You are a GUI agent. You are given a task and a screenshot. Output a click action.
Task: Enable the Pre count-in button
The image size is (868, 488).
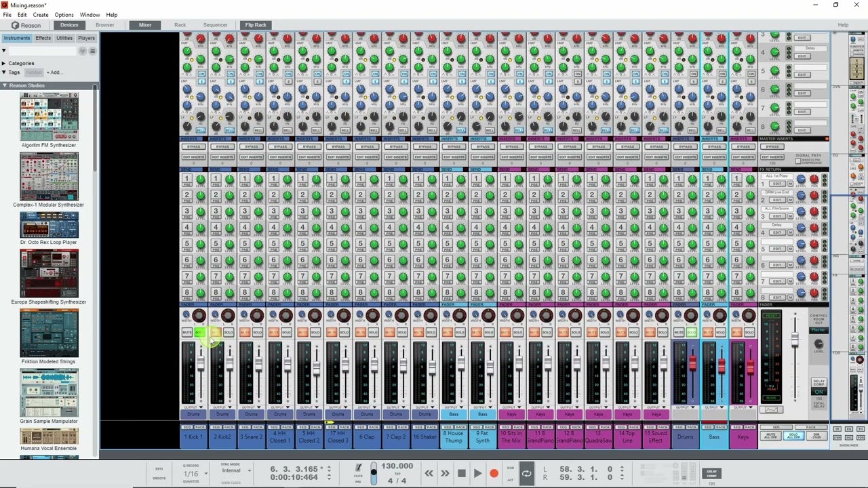pos(358,482)
